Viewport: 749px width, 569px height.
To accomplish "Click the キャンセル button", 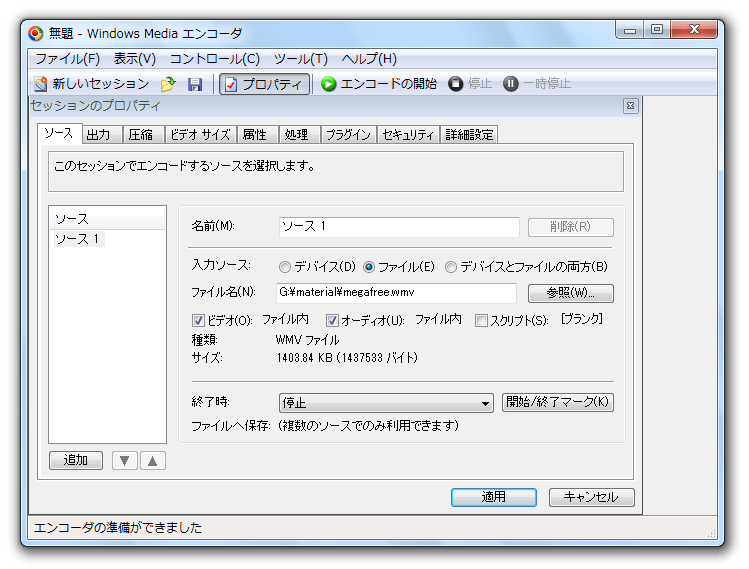I will pos(591,497).
